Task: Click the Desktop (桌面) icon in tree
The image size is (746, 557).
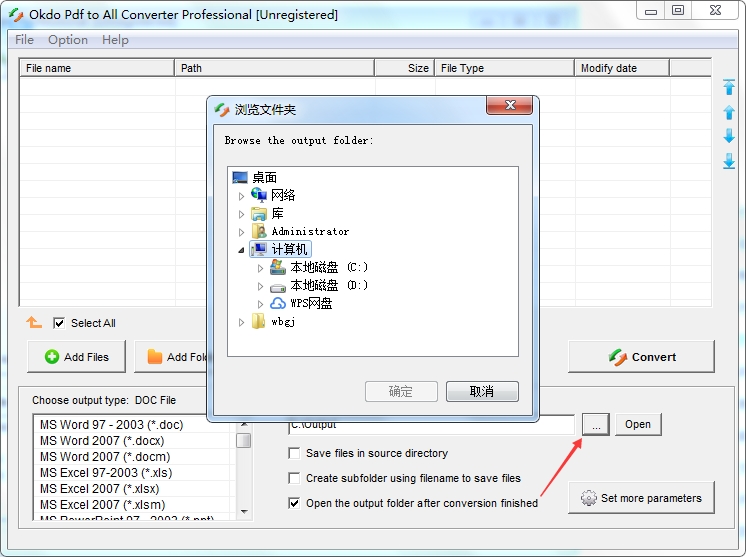Action: pyautogui.click(x=240, y=177)
